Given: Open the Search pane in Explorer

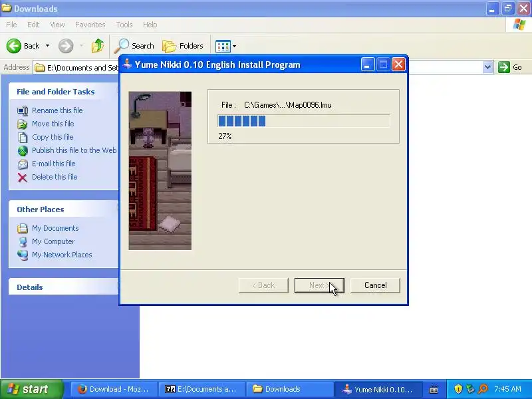Looking at the screenshot, I should tap(134, 46).
